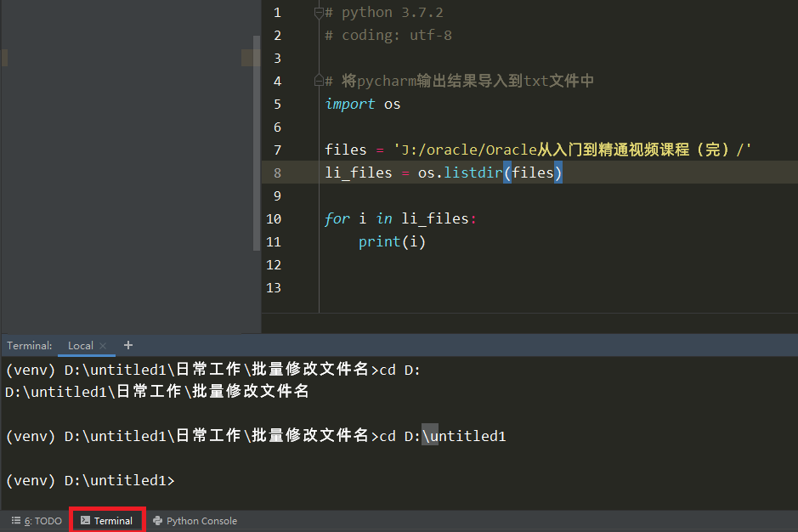This screenshot has height=532, width=798.
Task: Click the first terminal line ending 'cd D:'
Action: (x=212, y=370)
